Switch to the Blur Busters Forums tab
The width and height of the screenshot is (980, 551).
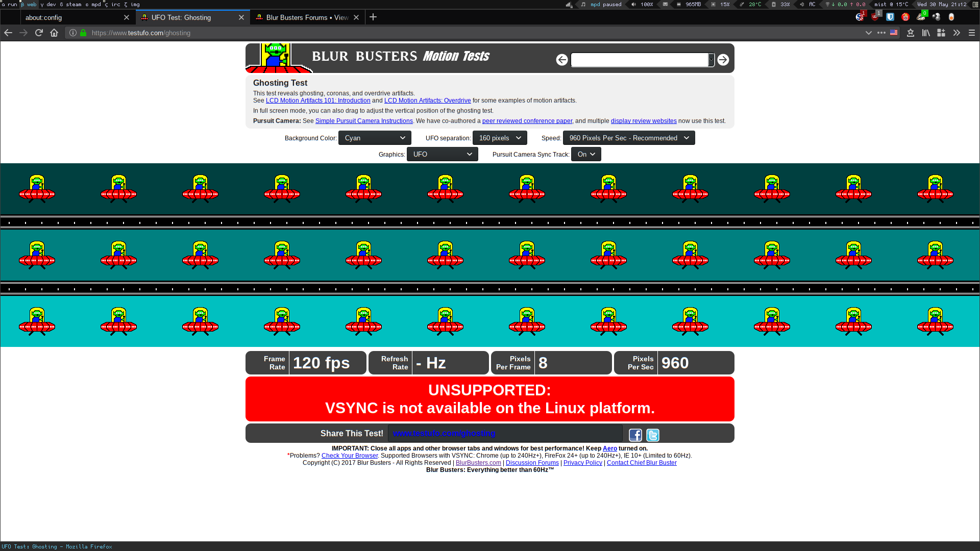click(x=306, y=17)
